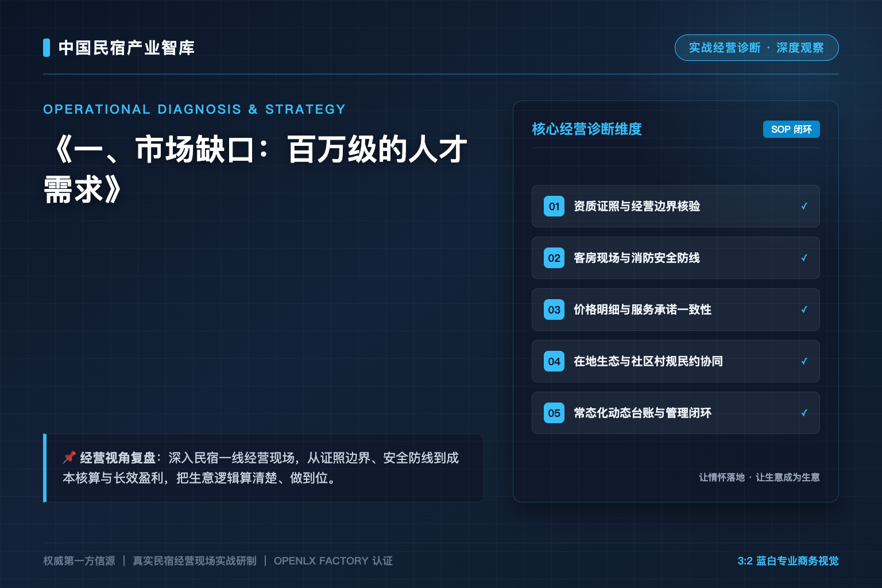Click the 真实民宿经营现场实战研制 footer text

(x=195, y=561)
